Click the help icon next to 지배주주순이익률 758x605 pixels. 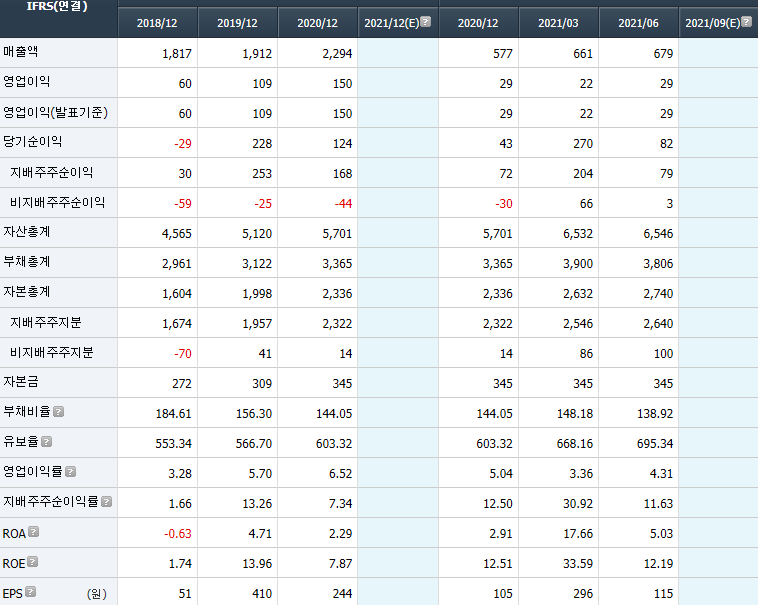(107, 502)
